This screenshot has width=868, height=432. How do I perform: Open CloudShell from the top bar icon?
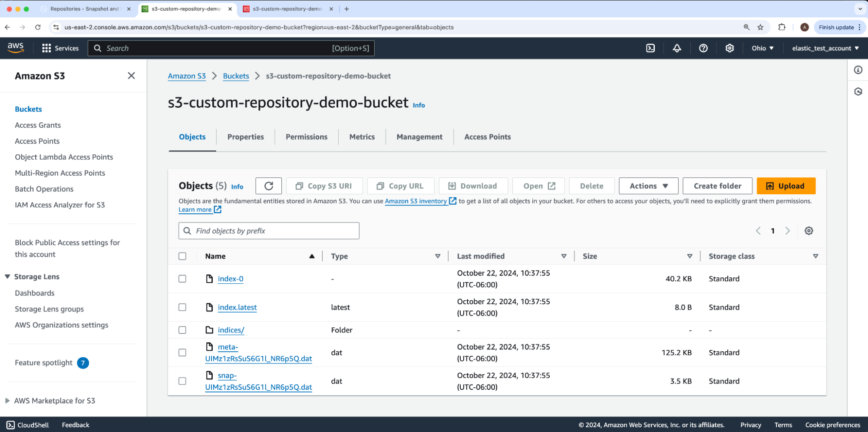point(650,48)
